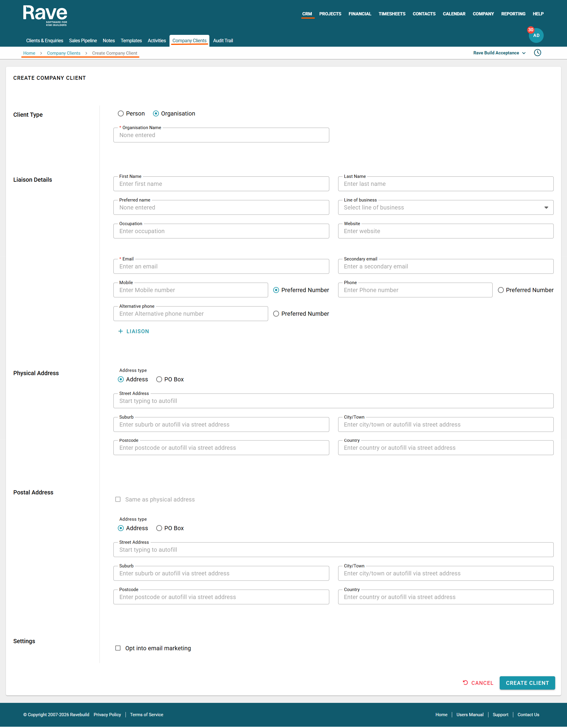Expand the Rave Build Acceptance selector

pyautogui.click(x=499, y=53)
